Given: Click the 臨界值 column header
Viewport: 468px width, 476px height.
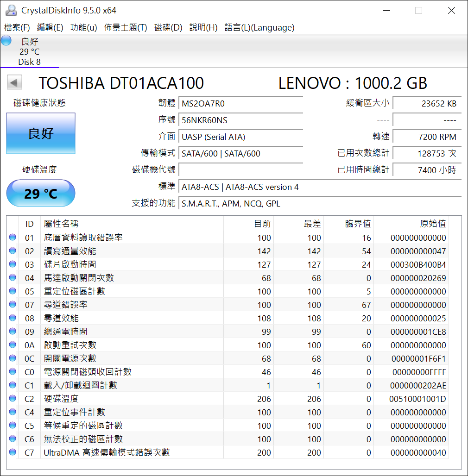Looking at the screenshot, I should 348,224.
